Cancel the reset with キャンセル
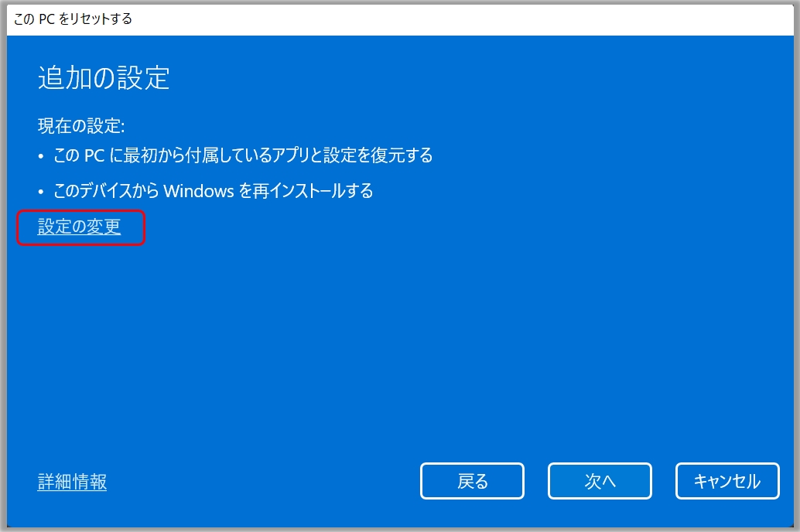 point(727,480)
